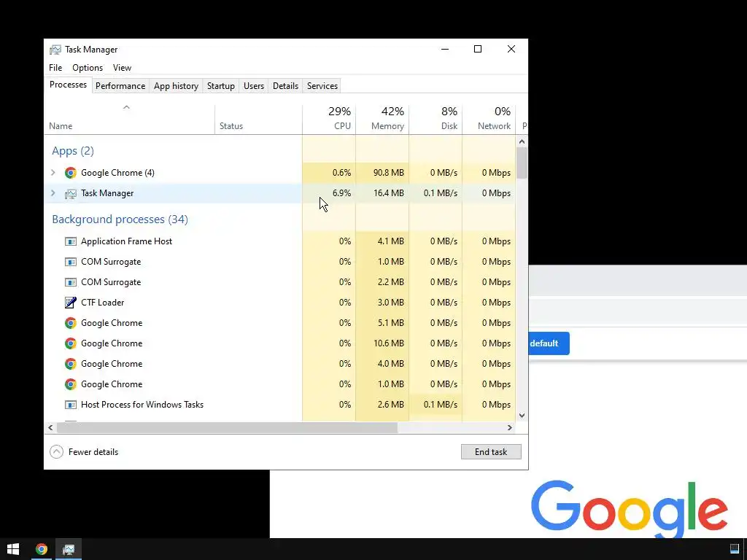The image size is (747, 560).
Task: Click the horizontal scrollbar left arrow
Action: (50, 427)
